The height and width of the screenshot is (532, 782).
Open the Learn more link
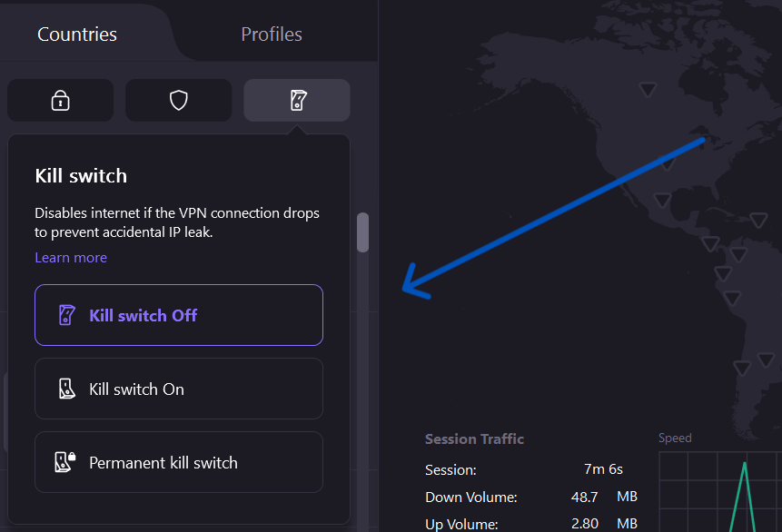pos(70,257)
